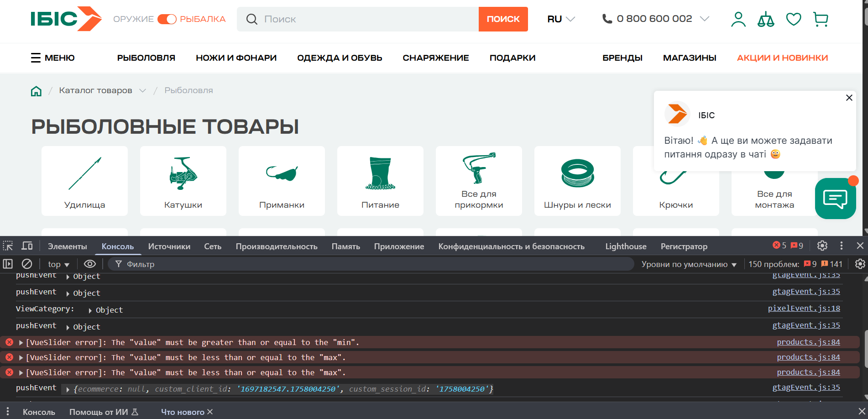Open the РЫБОЛОВЛЯ navigation menu item
868x419 pixels.
(146, 58)
